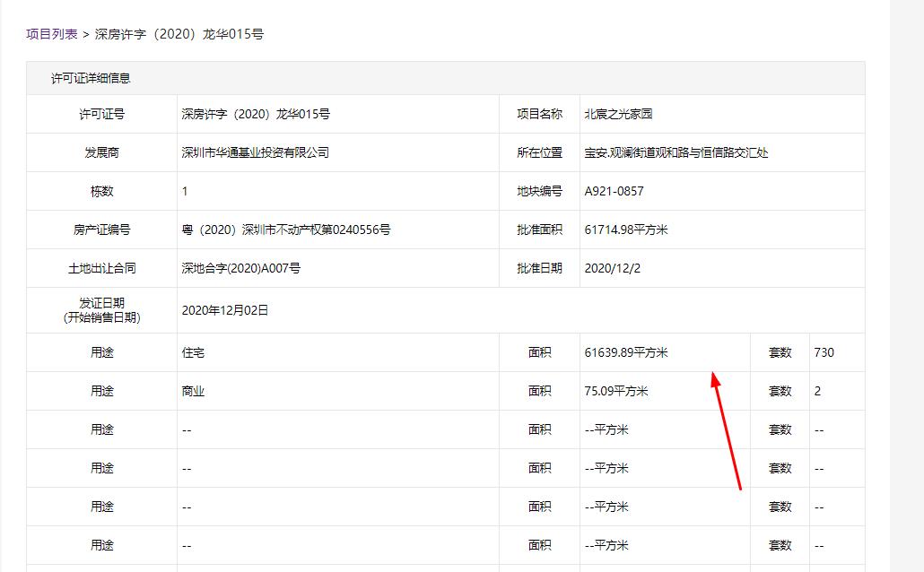Click unit count 2 for commercial
Screen dimensions: 924x572
[x=816, y=390]
